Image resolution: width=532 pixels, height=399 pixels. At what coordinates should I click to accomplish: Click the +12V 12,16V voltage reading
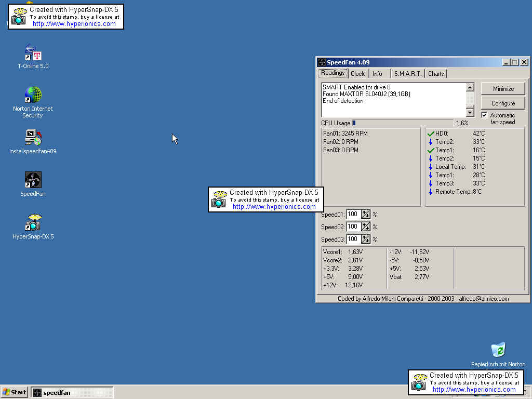(343, 285)
